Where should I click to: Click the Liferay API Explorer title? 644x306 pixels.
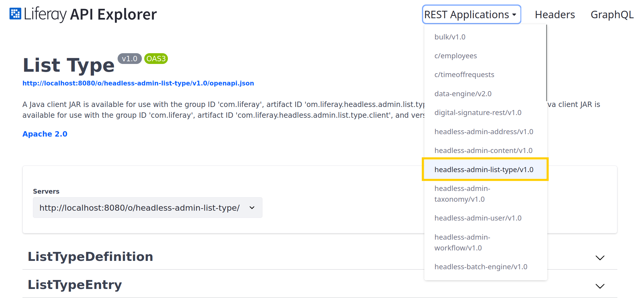(90, 14)
